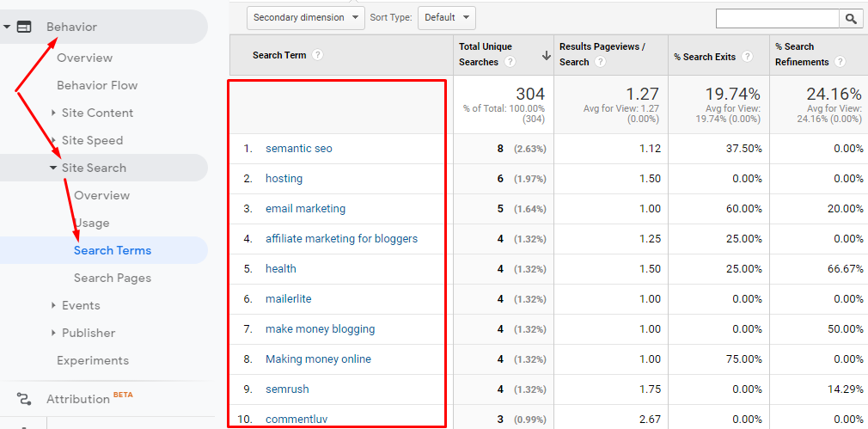Expand the Publisher submenu
868x429 pixels.
(53, 333)
